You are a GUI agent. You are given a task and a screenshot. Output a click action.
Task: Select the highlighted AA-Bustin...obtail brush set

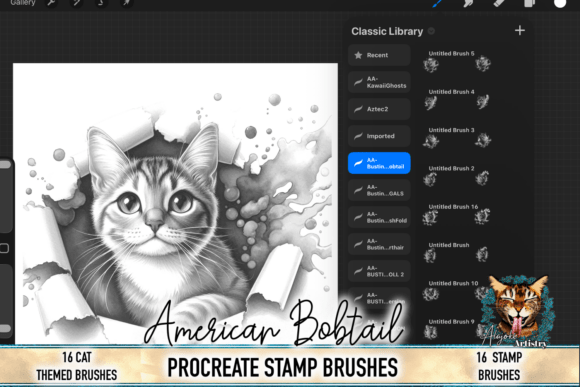379,163
